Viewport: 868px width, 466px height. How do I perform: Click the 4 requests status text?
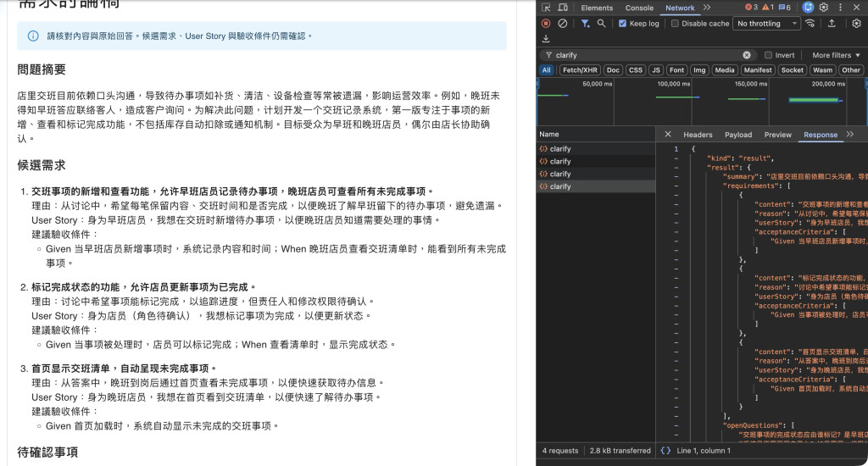560,451
